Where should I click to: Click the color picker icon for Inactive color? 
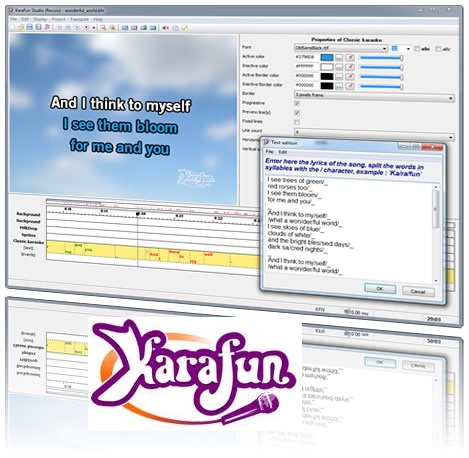[x=350, y=67]
